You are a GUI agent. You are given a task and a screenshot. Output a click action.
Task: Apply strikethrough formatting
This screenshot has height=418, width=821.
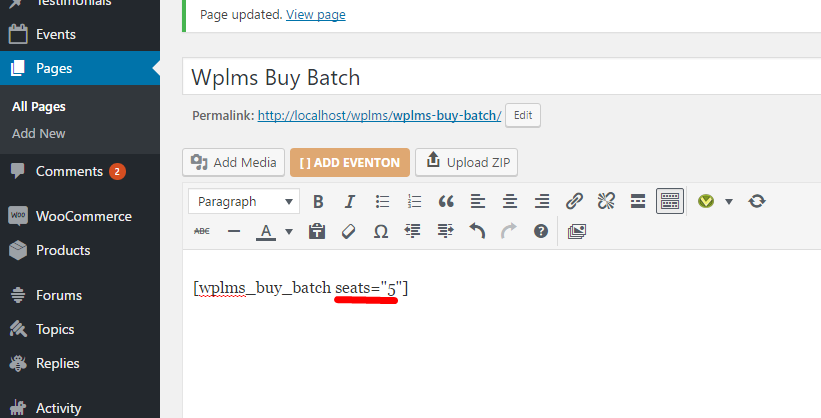[202, 231]
